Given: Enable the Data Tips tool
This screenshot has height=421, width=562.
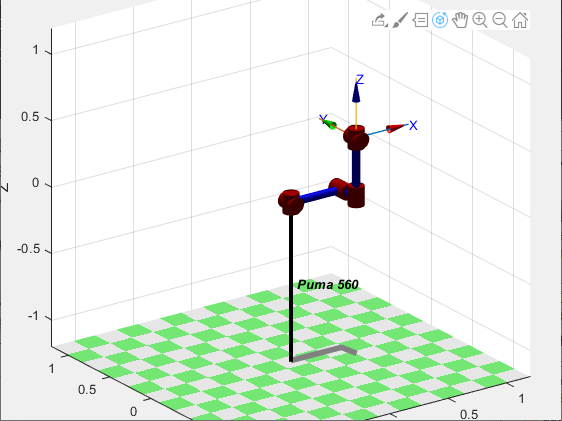Looking at the screenshot, I should pos(420,20).
